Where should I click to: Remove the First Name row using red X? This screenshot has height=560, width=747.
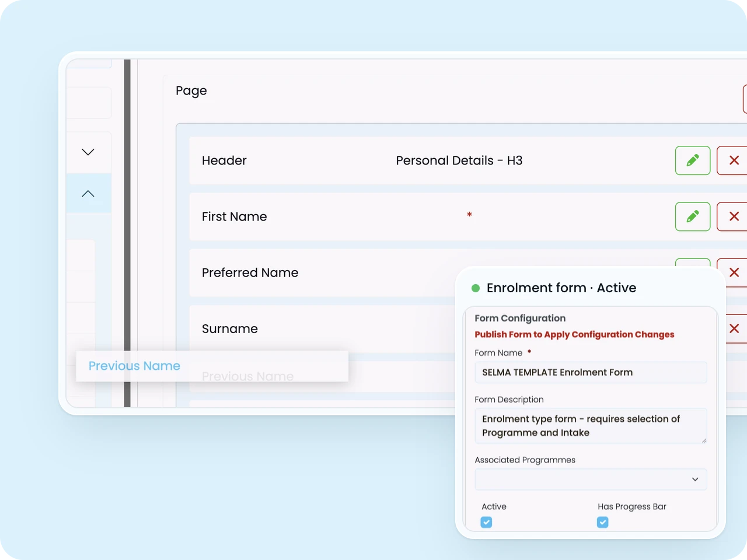pyautogui.click(x=732, y=216)
